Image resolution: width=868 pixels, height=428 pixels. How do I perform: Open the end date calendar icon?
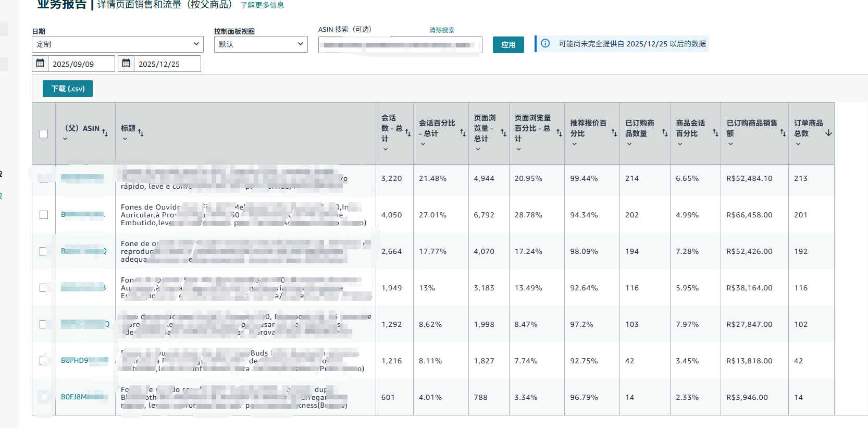(126, 64)
